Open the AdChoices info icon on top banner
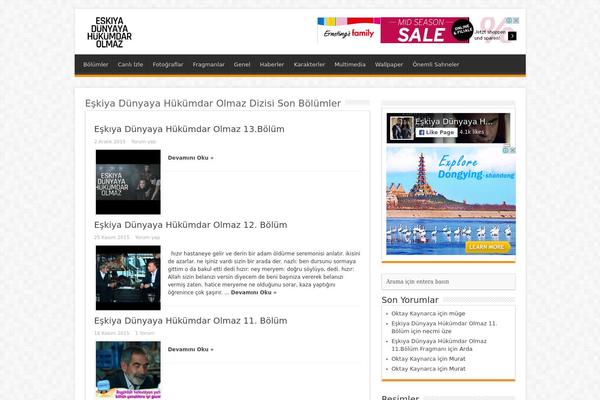The height and width of the screenshot is (400, 600). pyautogui.click(x=509, y=20)
